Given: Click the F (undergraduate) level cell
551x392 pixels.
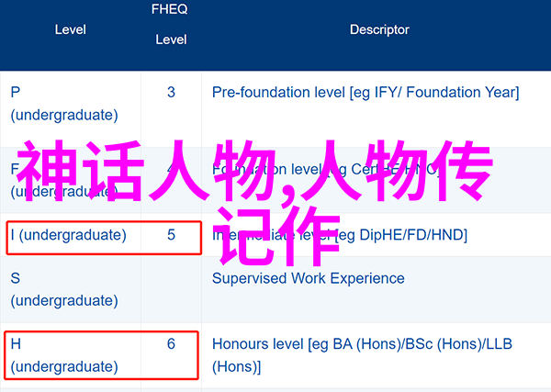Looking at the screenshot, I should point(64,181).
